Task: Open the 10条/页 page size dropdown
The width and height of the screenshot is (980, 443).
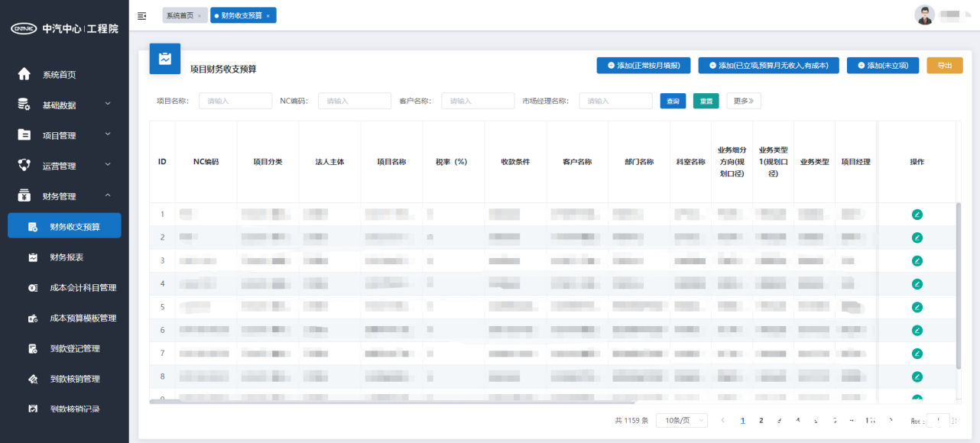Action: click(x=682, y=420)
